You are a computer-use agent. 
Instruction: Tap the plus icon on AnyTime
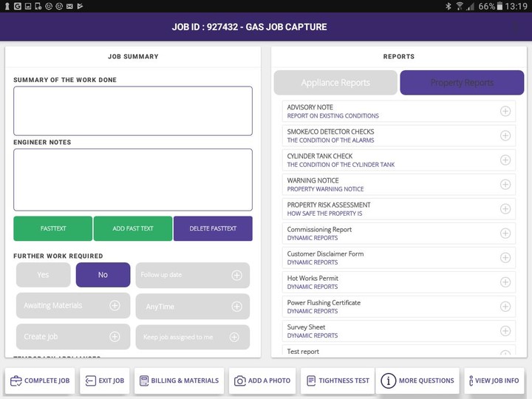click(x=236, y=307)
